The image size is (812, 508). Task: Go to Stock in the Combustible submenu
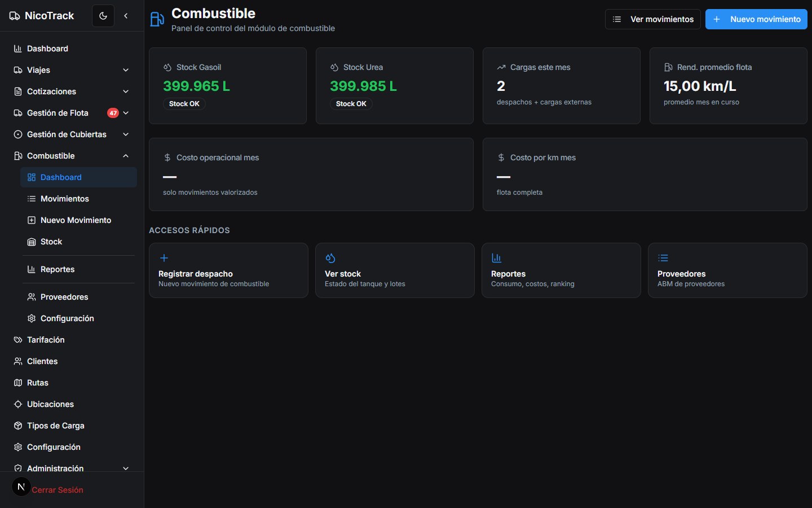(x=78, y=242)
